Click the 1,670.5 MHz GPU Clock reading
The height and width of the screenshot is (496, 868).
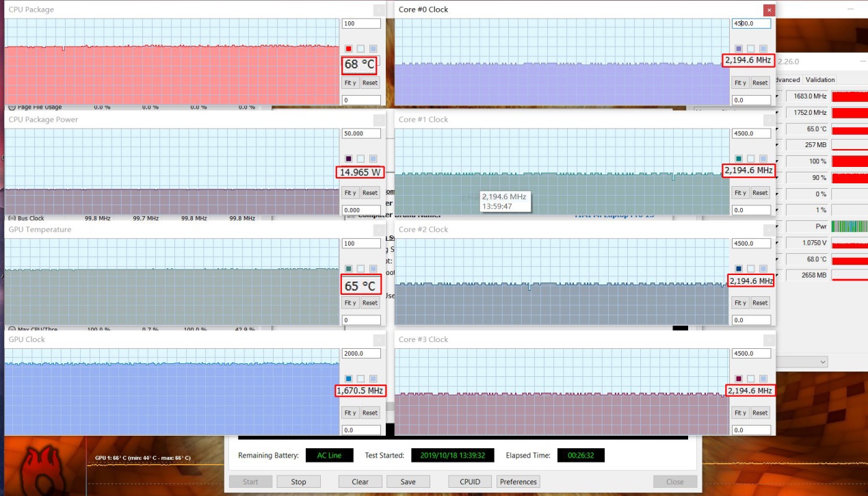pos(360,391)
